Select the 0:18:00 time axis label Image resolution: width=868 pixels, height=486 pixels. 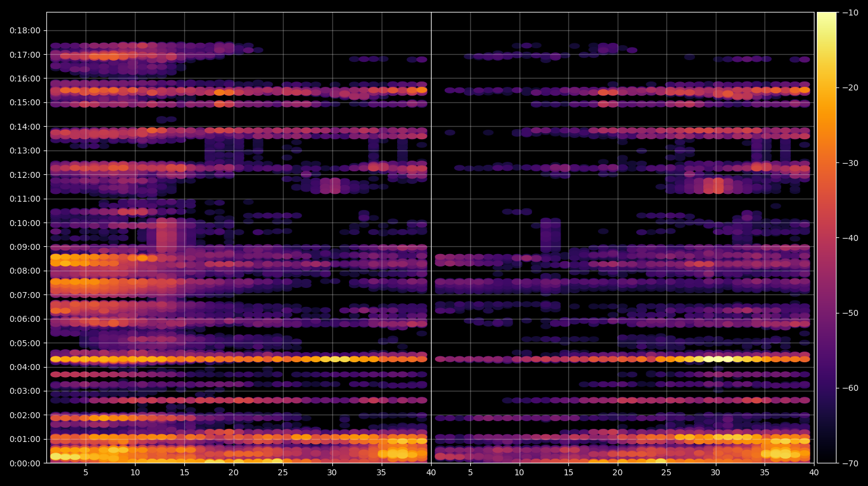click(x=25, y=30)
